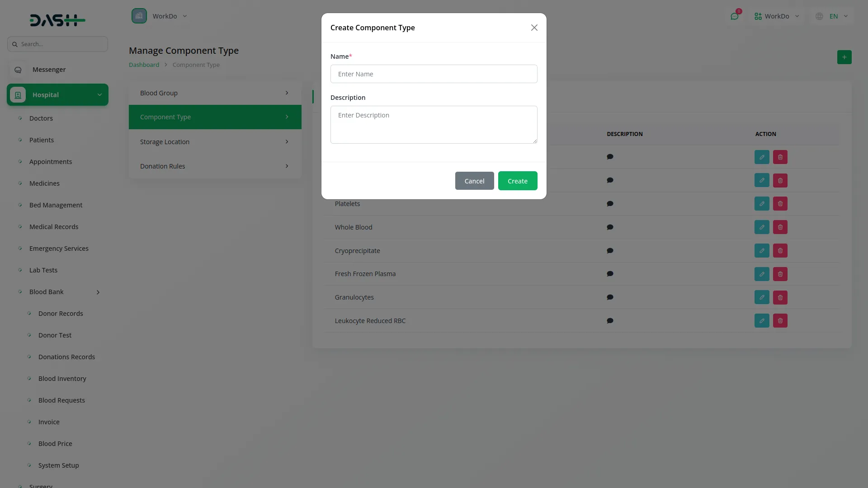Focus the Enter Name input field
This screenshot has width=868, height=488.
(x=434, y=74)
